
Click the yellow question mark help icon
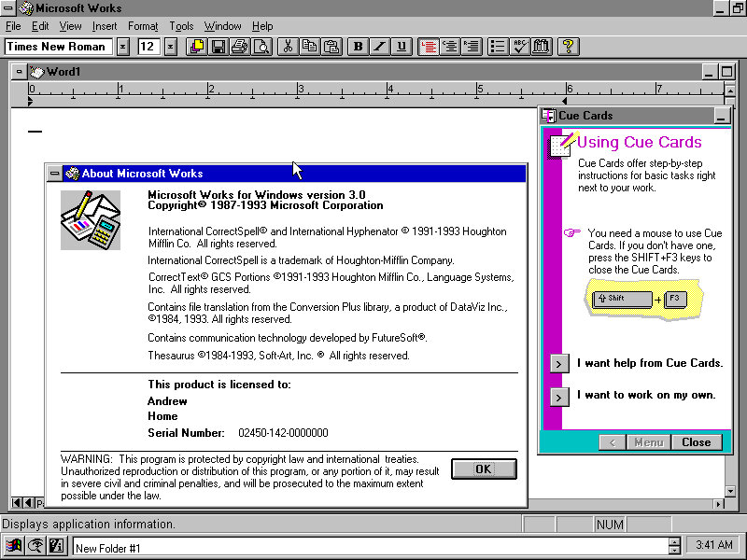coord(568,46)
